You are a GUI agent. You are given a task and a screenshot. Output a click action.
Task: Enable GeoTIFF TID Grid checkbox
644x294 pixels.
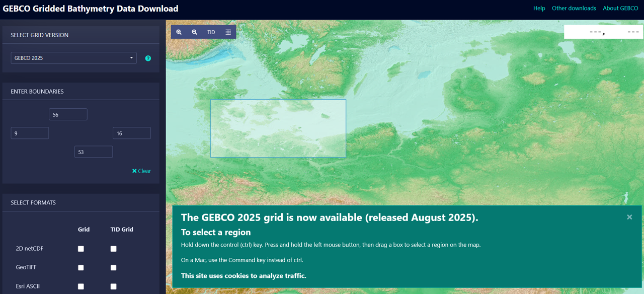point(114,267)
